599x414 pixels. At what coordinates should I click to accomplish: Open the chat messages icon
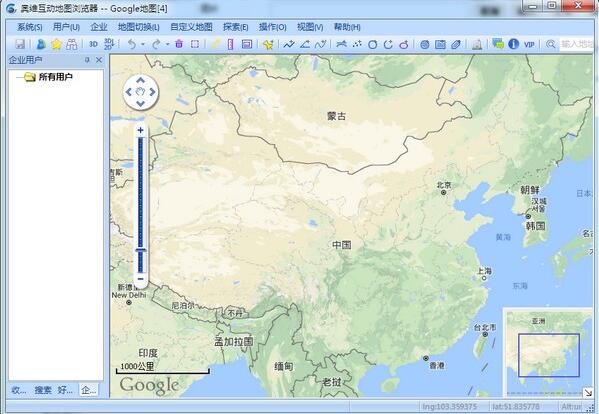pyautogui.click(x=498, y=44)
